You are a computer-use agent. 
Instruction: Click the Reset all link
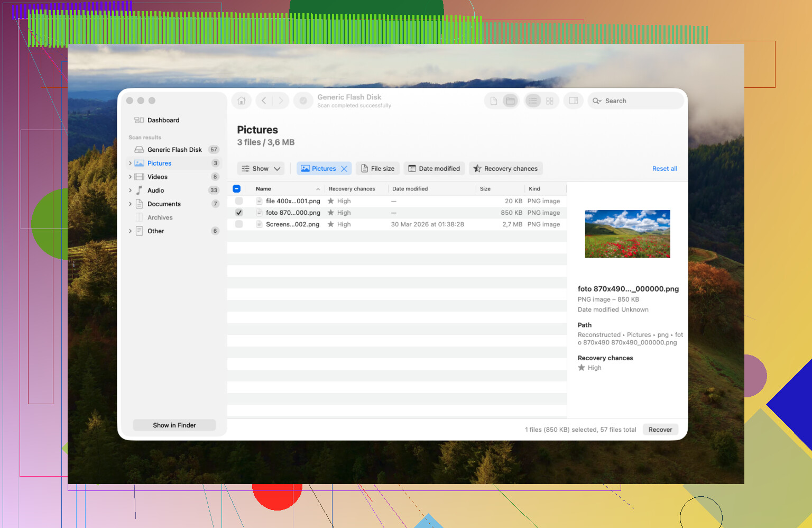click(x=665, y=169)
